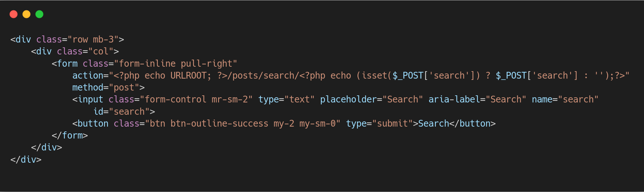
Task: Click the red close window dot
Action: coord(14,14)
